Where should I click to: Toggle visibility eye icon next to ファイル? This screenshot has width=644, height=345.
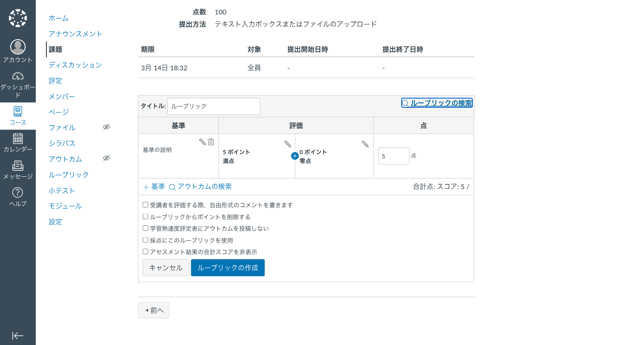click(x=106, y=127)
